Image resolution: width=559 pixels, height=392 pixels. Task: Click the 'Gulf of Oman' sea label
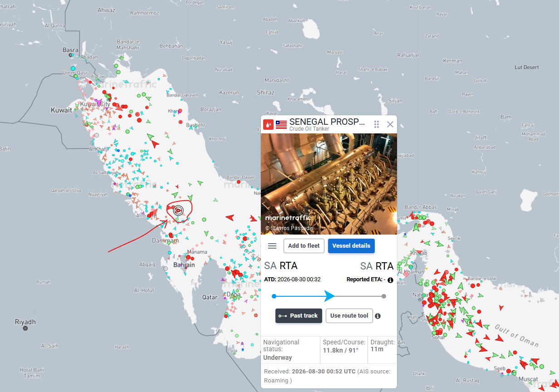point(516,336)
